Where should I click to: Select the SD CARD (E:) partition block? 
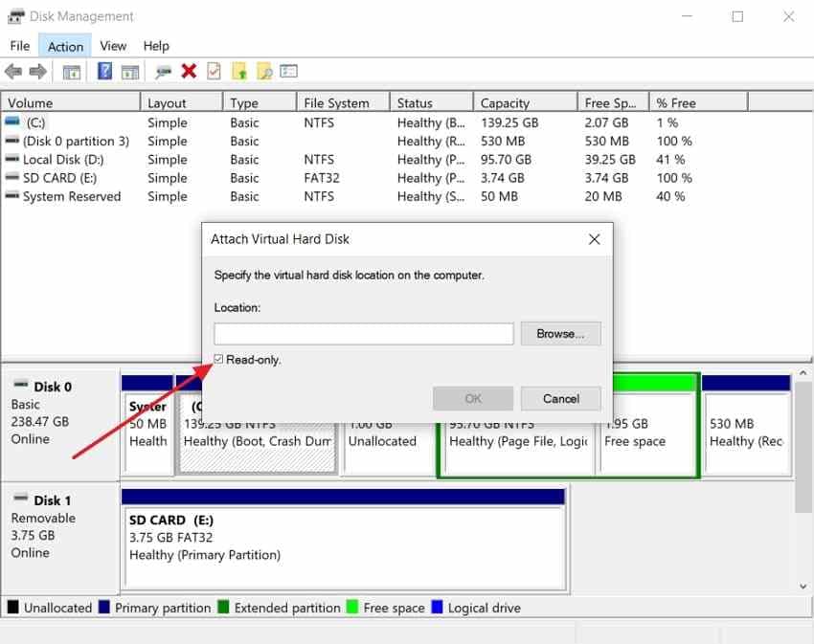(343, 539)
